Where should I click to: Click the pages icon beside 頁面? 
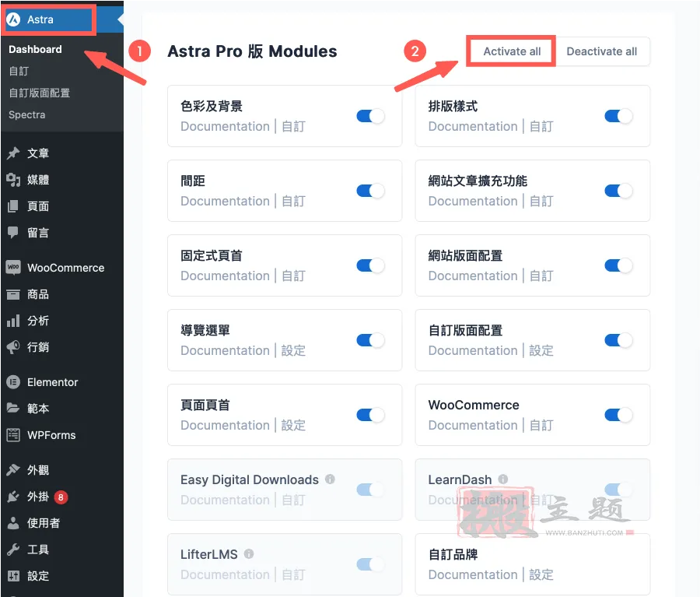click(x=13, y=206)
